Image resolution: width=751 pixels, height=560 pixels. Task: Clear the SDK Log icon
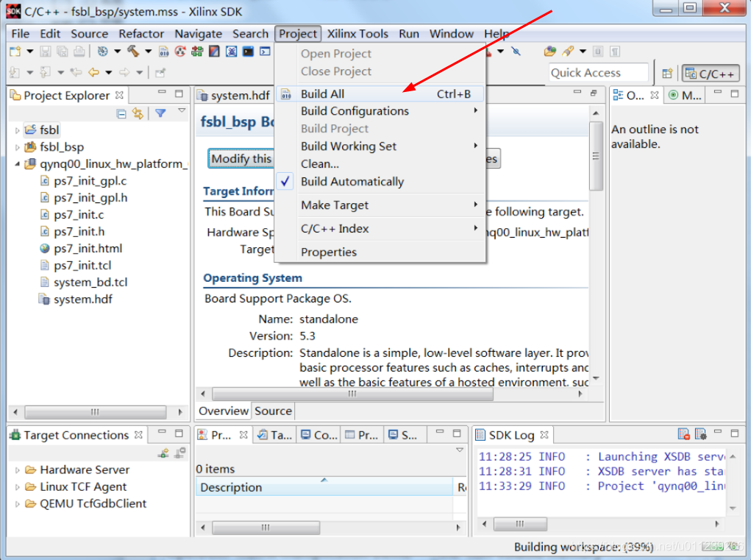click(x=683, y=434)
